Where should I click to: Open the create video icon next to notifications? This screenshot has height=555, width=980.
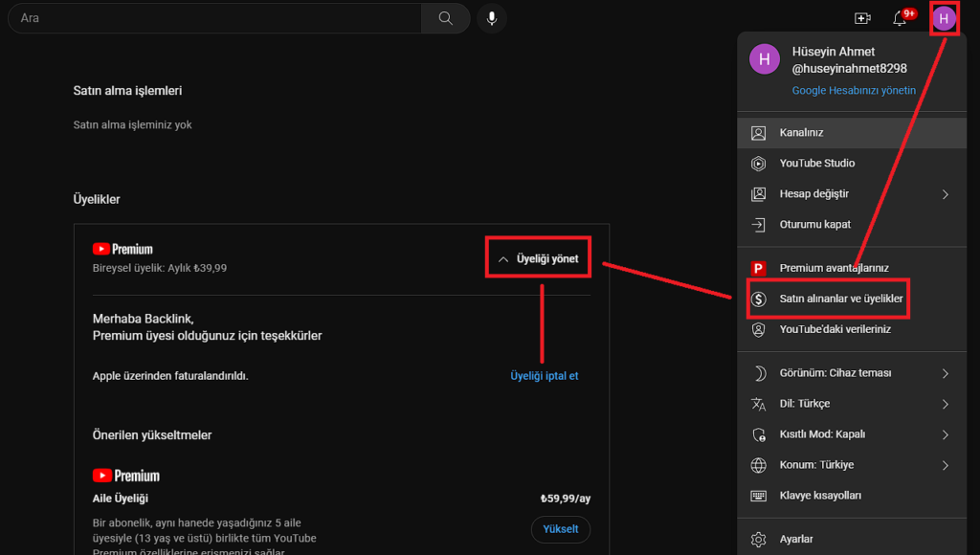point(862,17)
